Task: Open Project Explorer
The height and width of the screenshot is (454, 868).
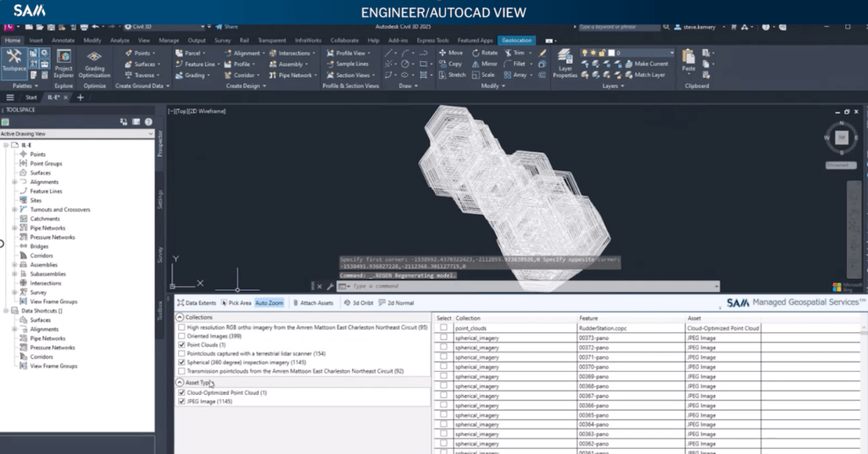Action: (63, 64)
